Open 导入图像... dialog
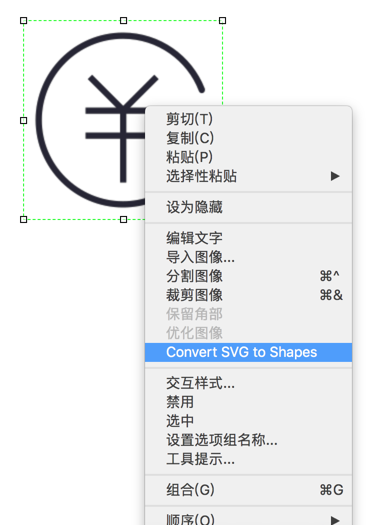The image size is (368, 525). tap(248, 257)
